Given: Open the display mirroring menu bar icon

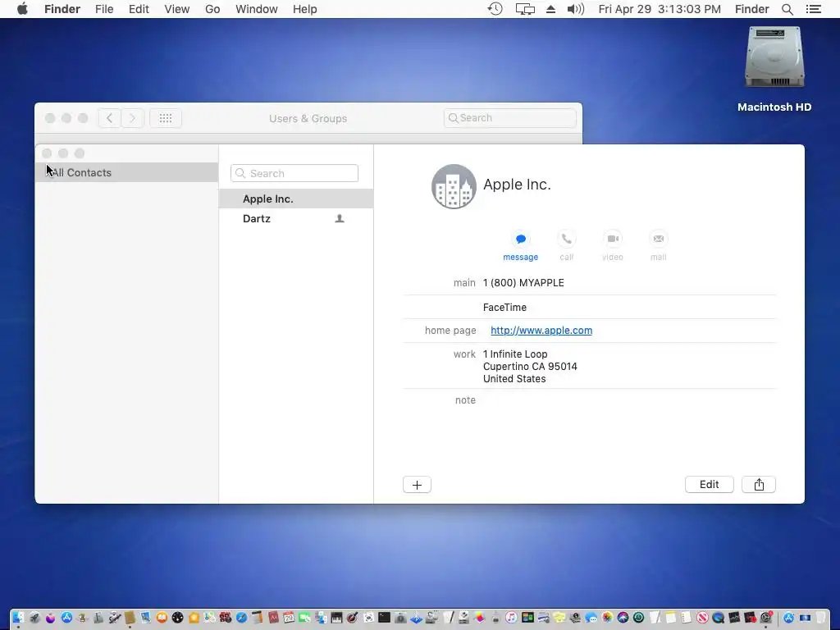Looking at the screenshot, I should [525, 9].
